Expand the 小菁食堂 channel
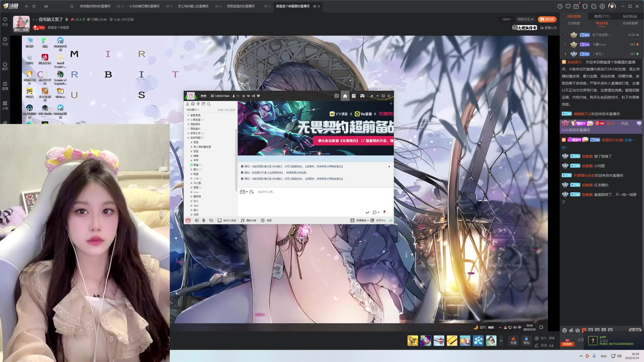This screenshot has width=644, height=362. click(x=188, y=120)
